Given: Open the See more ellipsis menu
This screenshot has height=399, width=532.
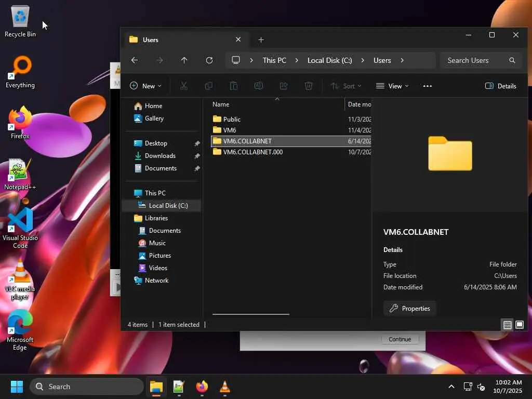Looking at the screenshot, I should click(x=428, y=86).
